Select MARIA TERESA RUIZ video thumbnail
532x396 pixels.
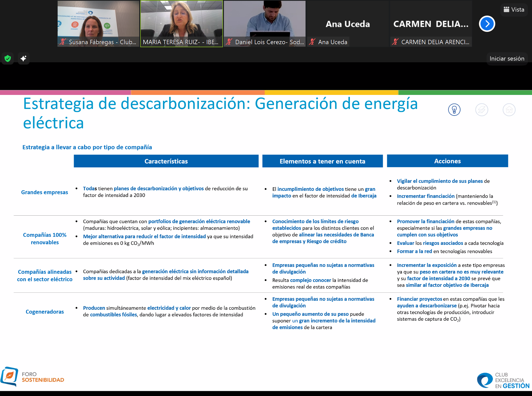pyautogui.click(x=182, y=24)
